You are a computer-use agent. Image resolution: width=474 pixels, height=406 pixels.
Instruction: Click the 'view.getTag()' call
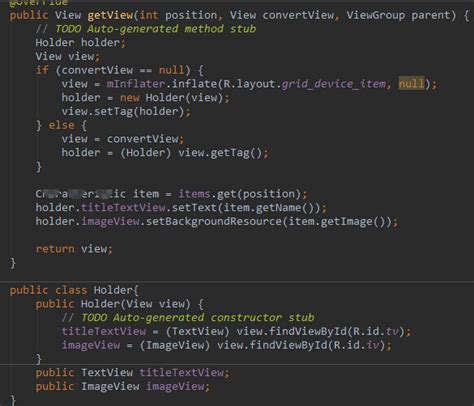(x=220, y=153)
